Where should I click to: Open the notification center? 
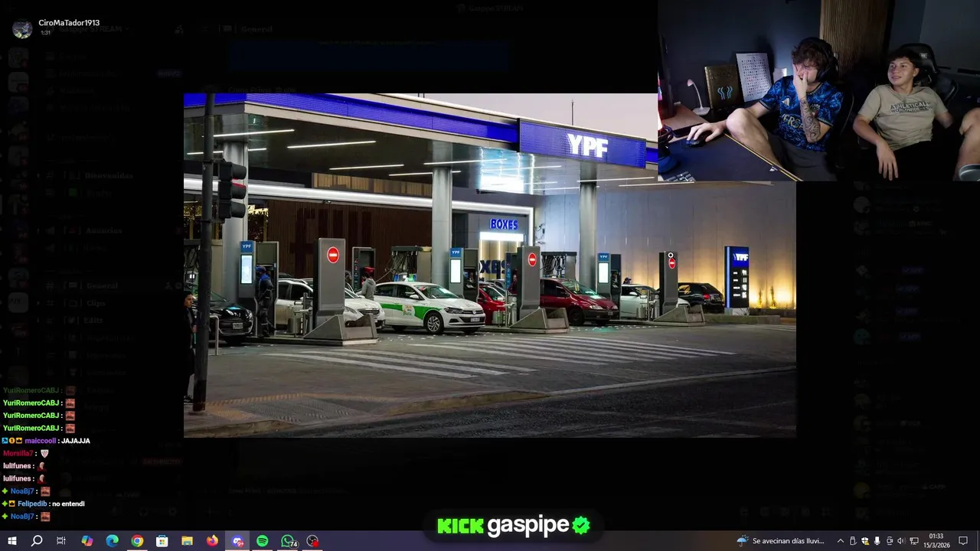pyautogui.click(x=964, y=540)
